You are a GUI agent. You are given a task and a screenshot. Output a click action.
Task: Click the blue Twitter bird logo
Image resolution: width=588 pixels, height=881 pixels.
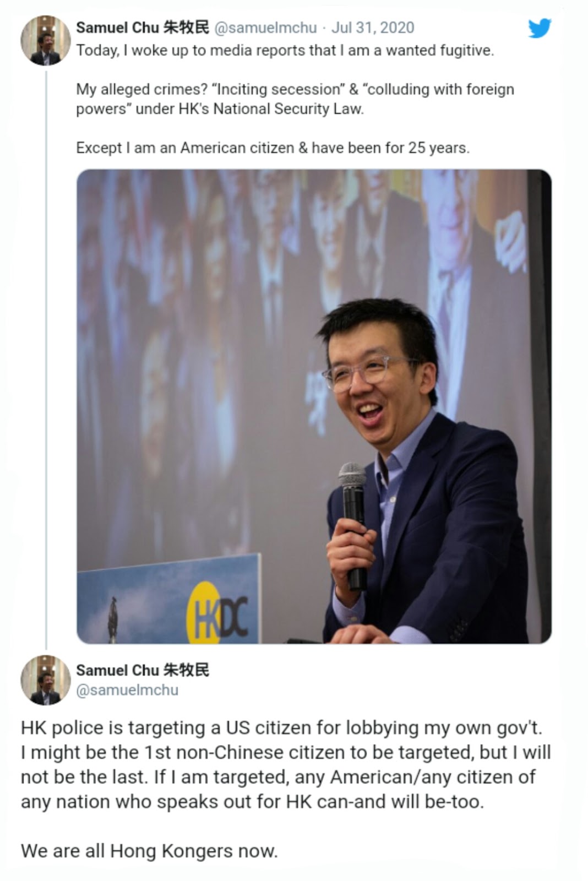pos(540,28)
